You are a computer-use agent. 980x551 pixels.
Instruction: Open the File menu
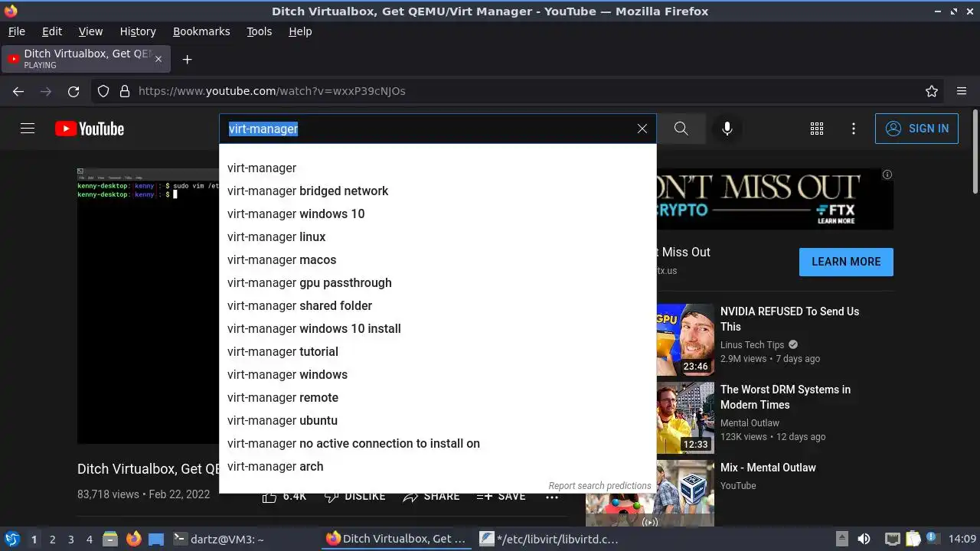(x=17, y=31)
